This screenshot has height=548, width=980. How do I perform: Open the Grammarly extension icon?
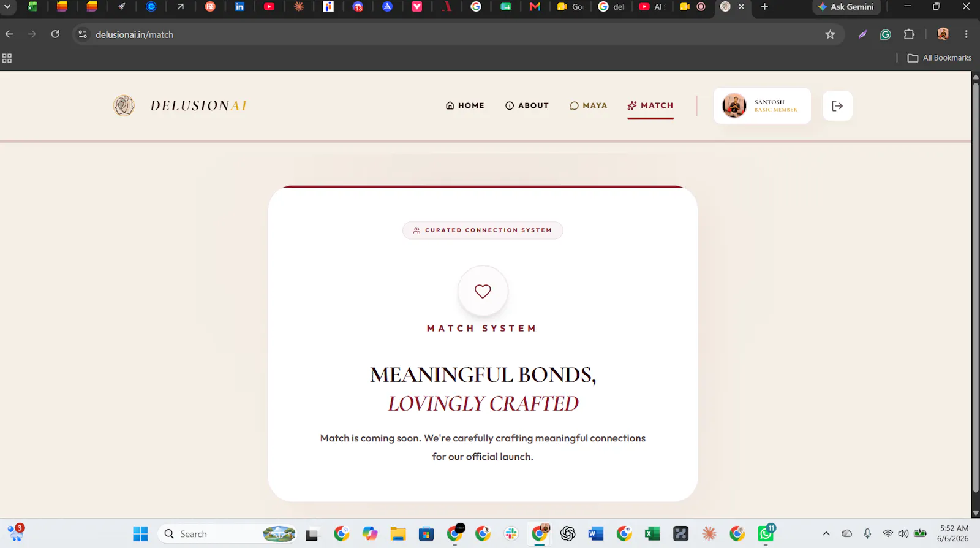[x=885, y=34]
